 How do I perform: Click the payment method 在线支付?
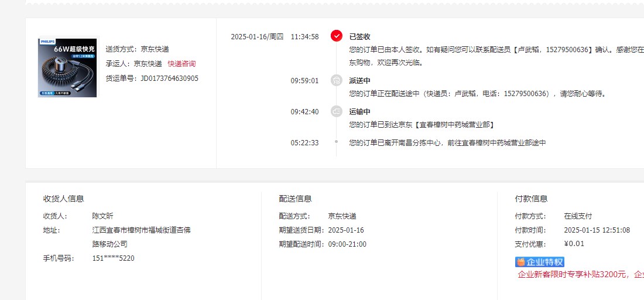[578, 216]
